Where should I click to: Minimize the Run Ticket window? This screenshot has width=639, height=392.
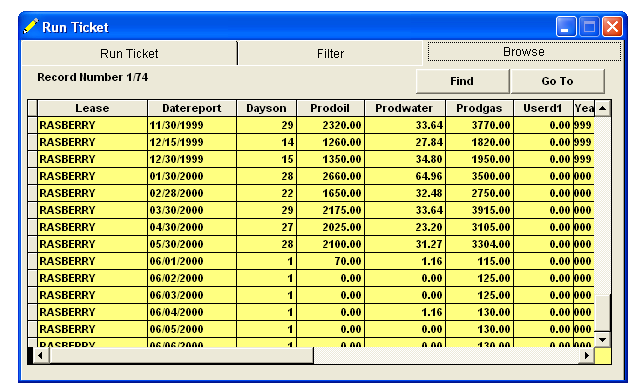click(x=566, y=27)
